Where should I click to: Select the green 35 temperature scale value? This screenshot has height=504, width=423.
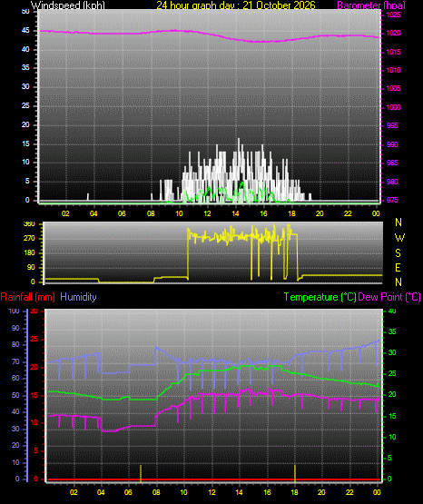pos(392,331)
